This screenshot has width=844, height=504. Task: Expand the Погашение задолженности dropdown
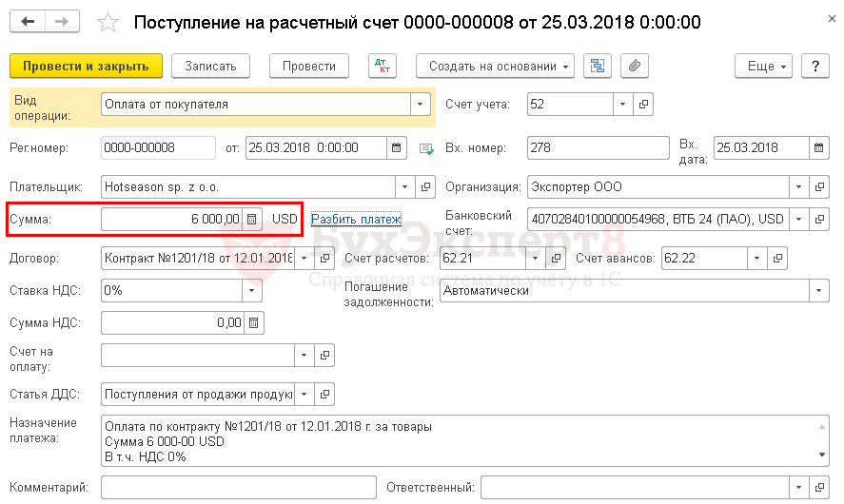818,290
